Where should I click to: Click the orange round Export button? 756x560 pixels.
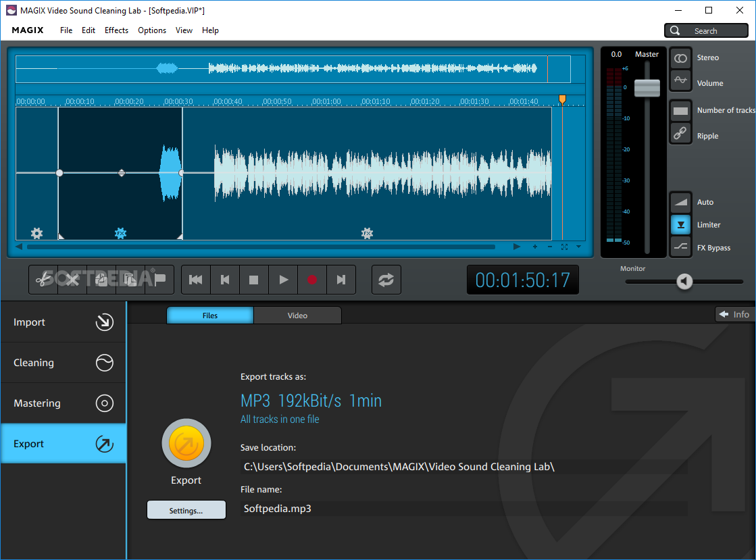186,443
